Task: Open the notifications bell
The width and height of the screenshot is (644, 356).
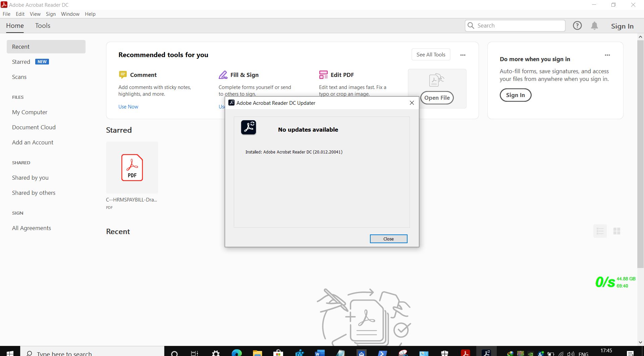Action: (594, 26)
